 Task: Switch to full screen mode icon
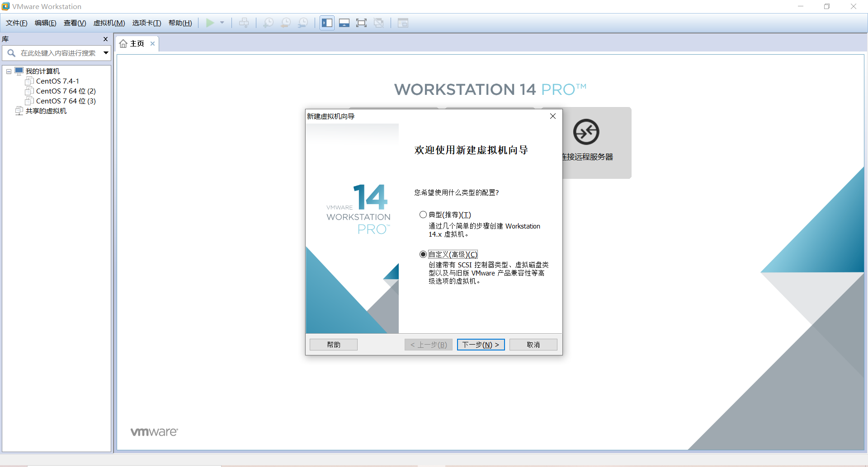(361, 23)
